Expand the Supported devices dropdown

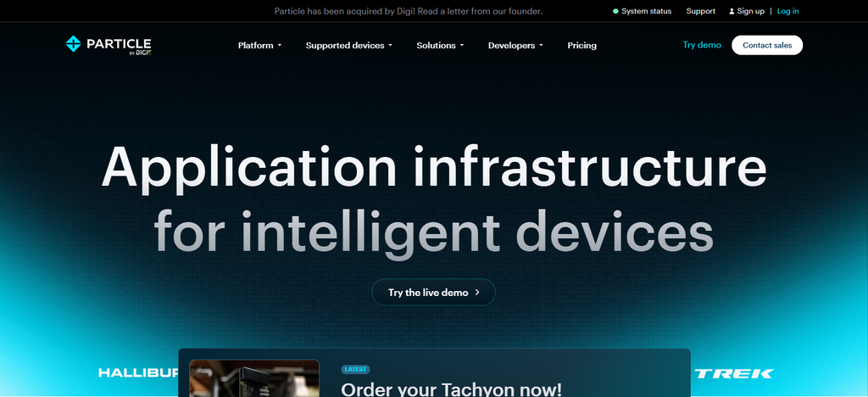click(348, 46)
